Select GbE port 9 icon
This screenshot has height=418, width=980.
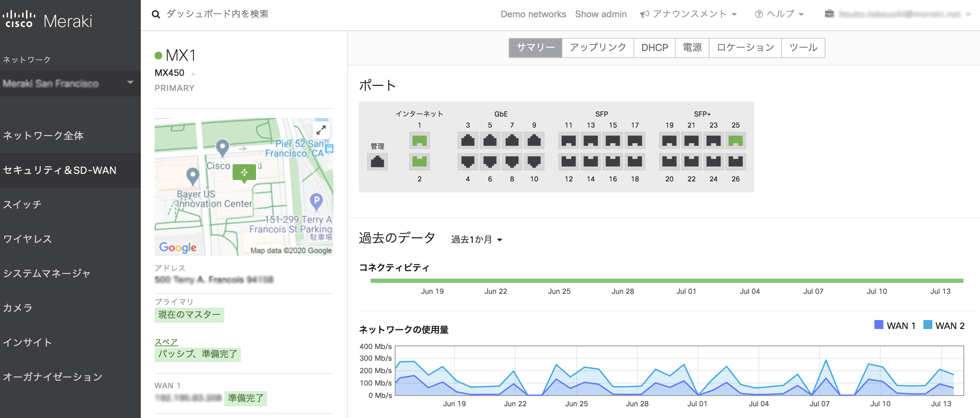click(534, 140)
